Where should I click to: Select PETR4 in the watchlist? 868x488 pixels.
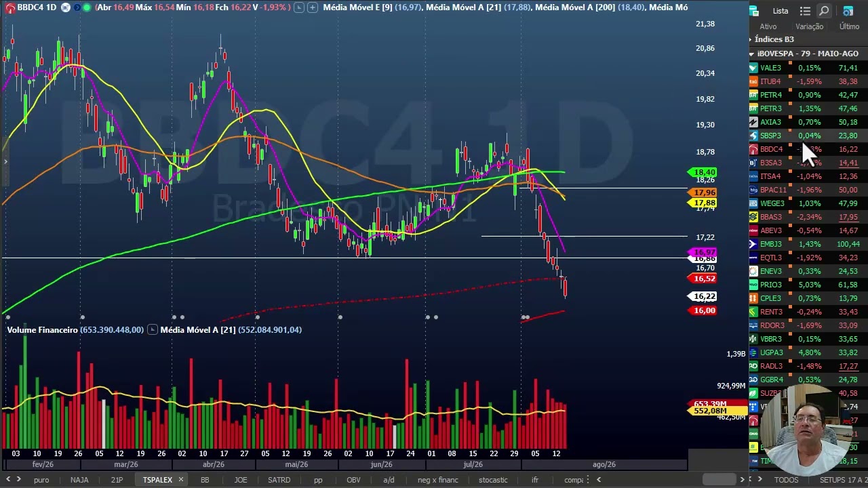coord(808,95)
